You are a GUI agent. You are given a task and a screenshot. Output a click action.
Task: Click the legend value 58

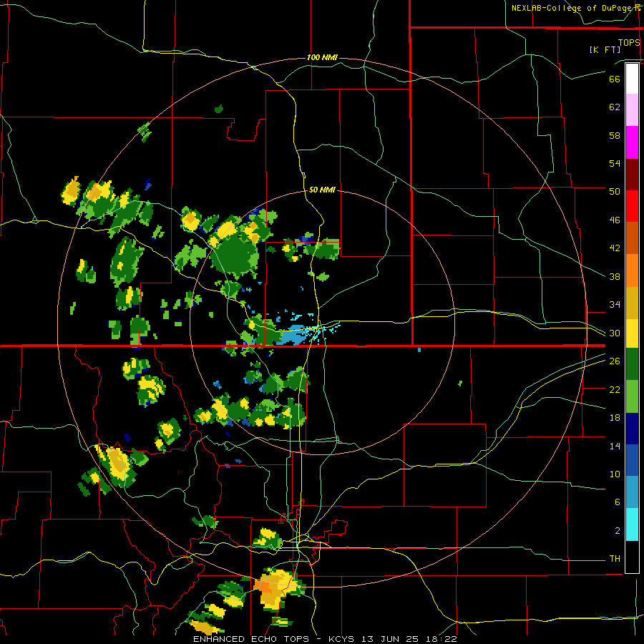tap(615, 135)
